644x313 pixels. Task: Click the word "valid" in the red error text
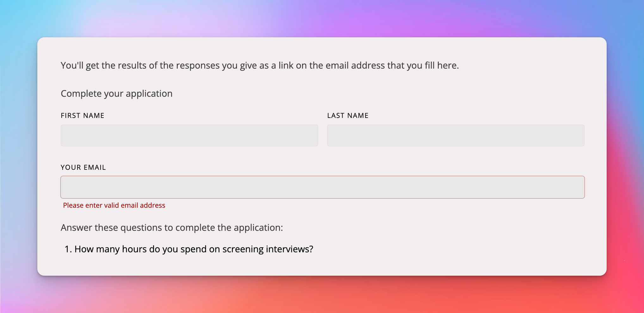pos(111,206)
